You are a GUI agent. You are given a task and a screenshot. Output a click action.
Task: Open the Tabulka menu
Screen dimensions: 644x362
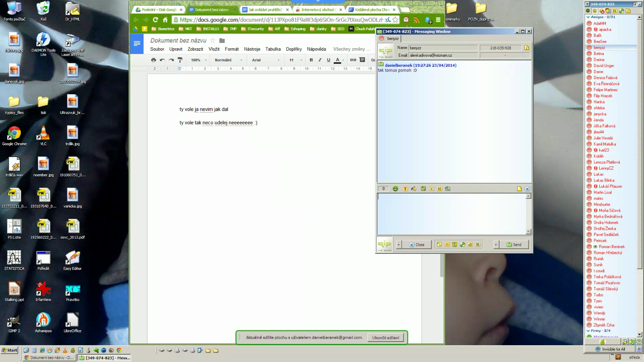pyautogui.click(x=273, y=49)
